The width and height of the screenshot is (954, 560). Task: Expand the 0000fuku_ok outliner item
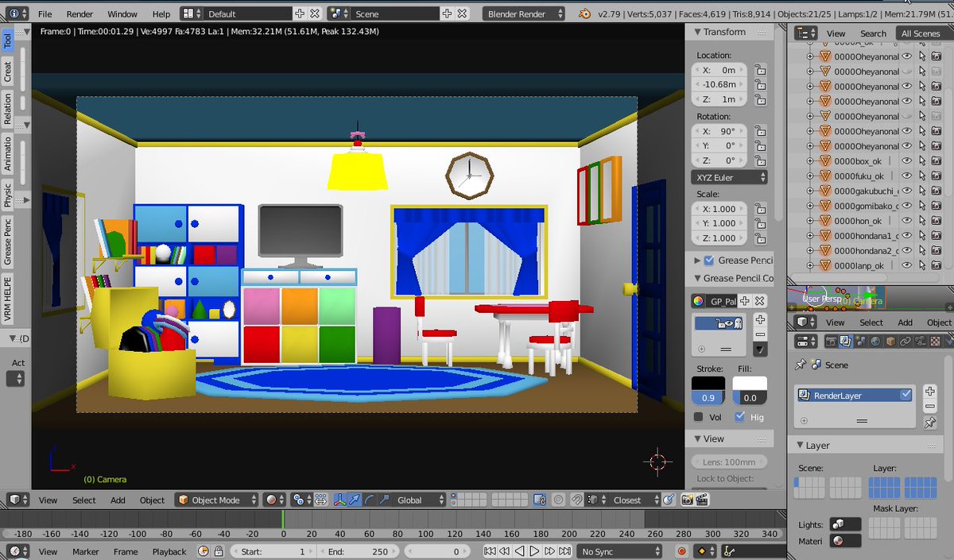(809, 176)
